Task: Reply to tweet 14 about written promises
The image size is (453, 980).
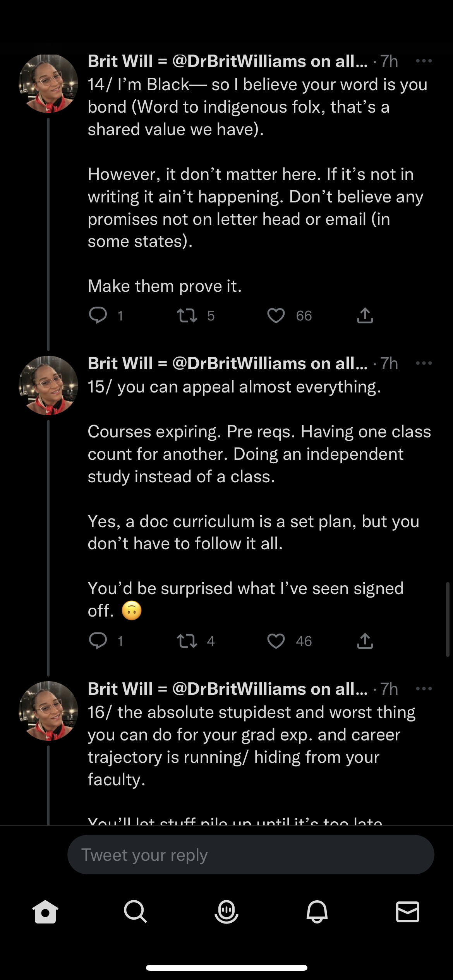Action: click(x=98, y=315)
